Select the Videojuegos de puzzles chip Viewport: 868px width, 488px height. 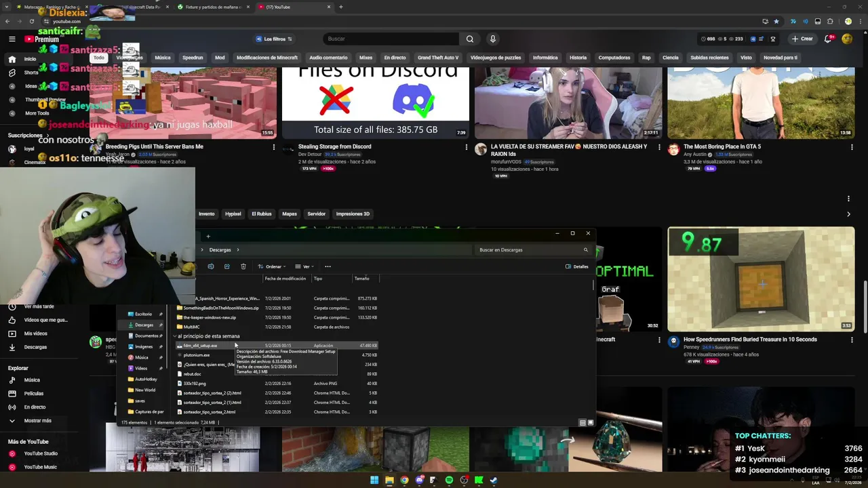tap(496, 58)
